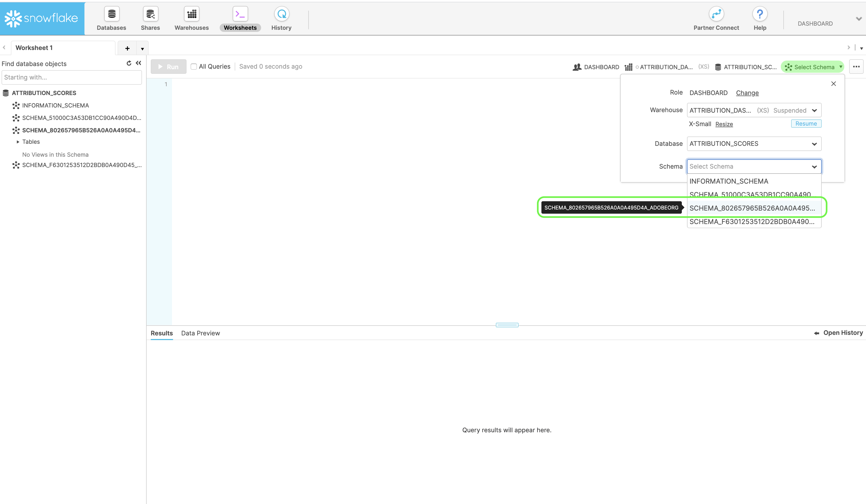This screenshot has width=866, height=504.
Task: Refresh the database objects list
Action: click(129, 63)
